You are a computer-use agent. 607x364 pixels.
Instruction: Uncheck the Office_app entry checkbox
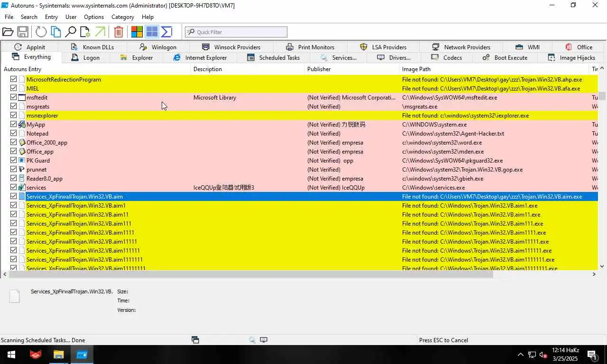point(13,152)
